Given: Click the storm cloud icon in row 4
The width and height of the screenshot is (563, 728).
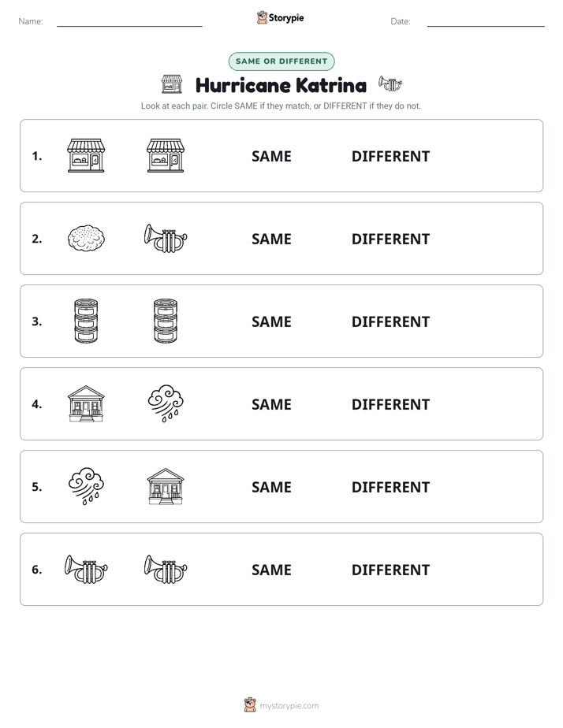Looking at the screenshot, I should [x=166, y=403].
